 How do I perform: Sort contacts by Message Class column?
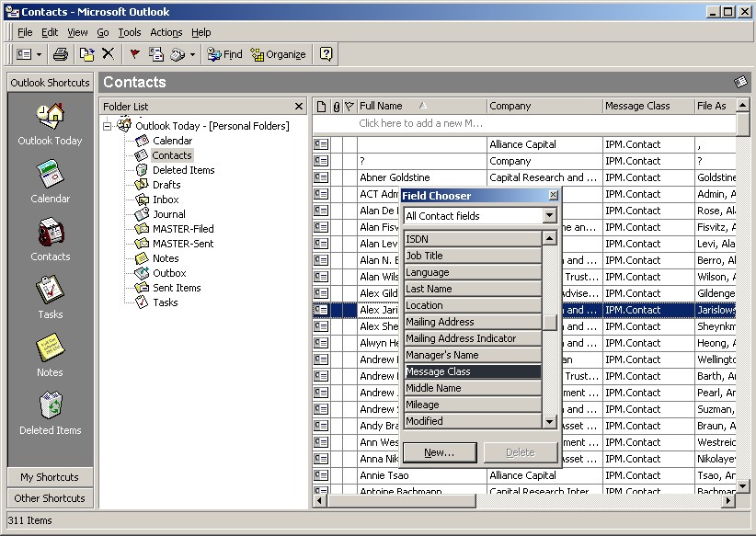click(x=648, y=106)
